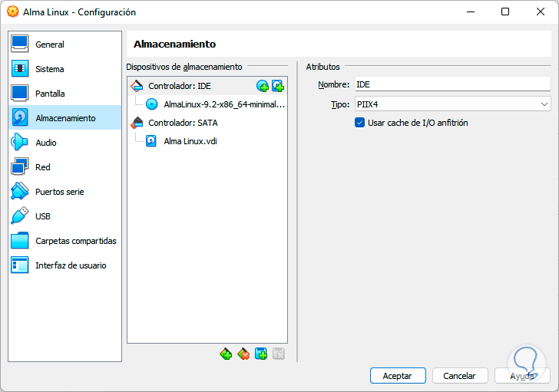Select Almacenamiento label in sidebar
Screen dimensions: 559x392
65,118
